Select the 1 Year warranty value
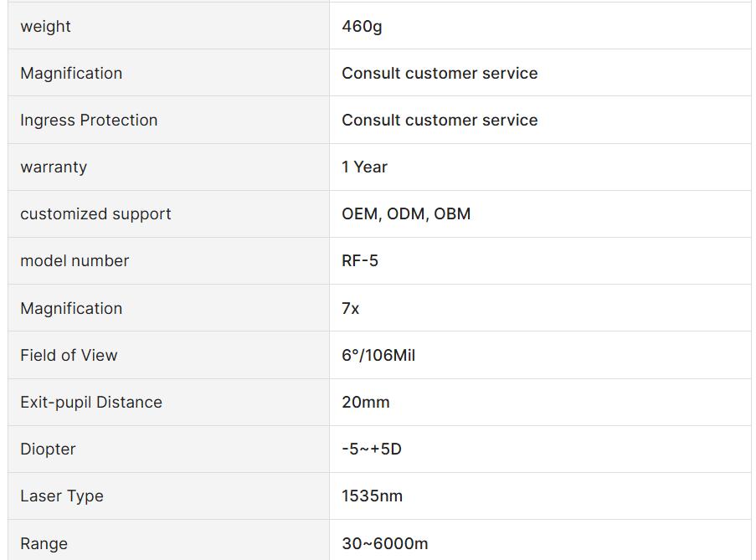Image resolution: width=756 pixels, height=560 pixels. tap(364, 167)
